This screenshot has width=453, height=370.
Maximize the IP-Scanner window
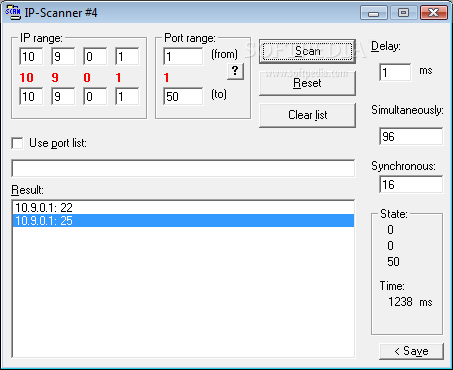click(x=403, y=13)
